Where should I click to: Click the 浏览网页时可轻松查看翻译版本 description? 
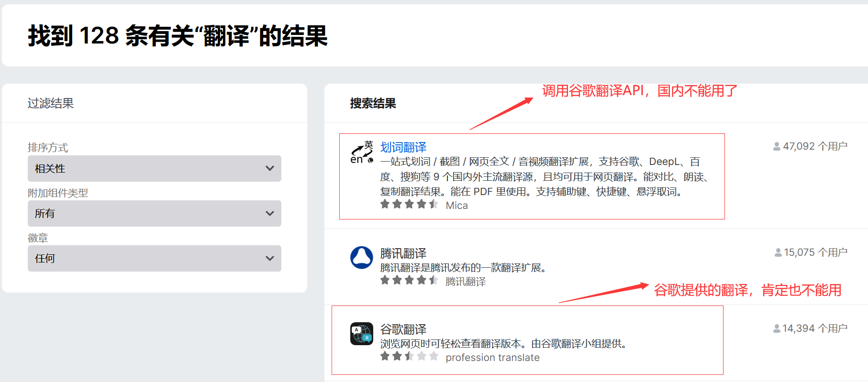click(x=504, y=344)
